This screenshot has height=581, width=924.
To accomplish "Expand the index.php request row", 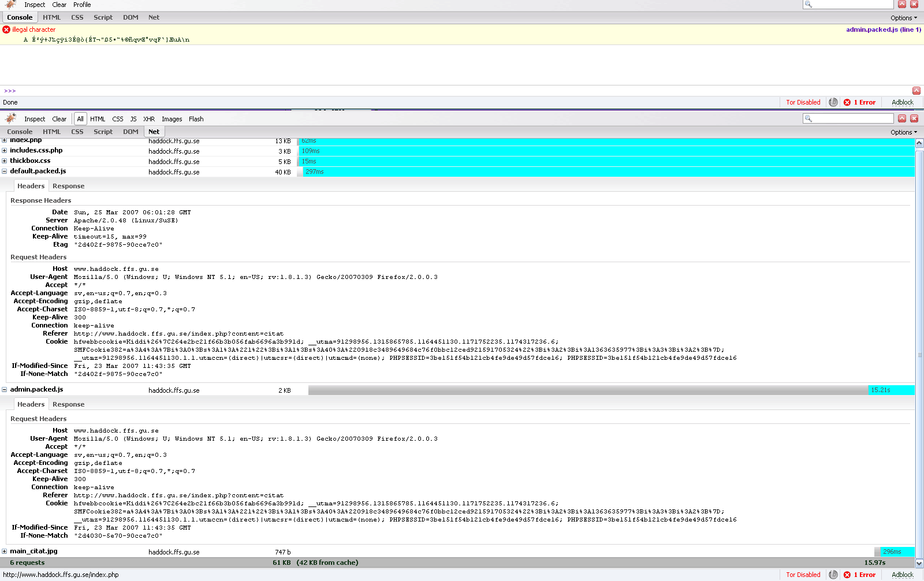I will [x=5, y=140].
